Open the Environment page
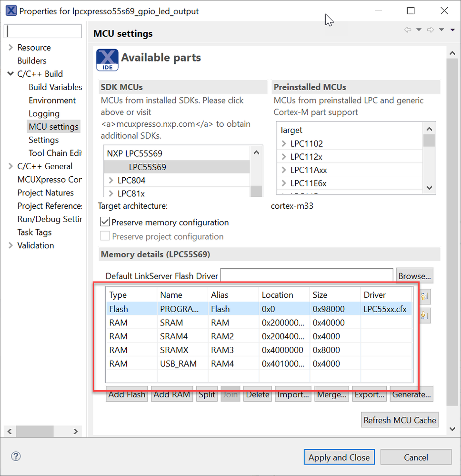This screenshot has height=476, width=461. [52, 100]
